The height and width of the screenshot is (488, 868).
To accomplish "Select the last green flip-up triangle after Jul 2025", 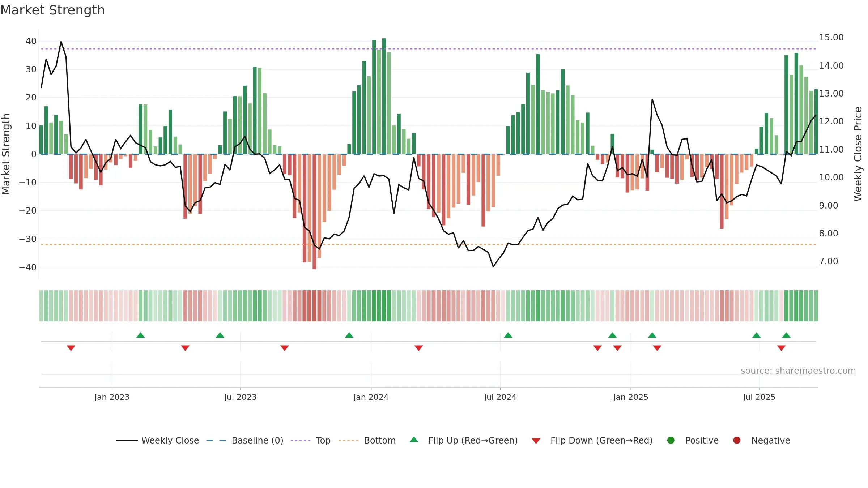I will [x=786, y=335].
